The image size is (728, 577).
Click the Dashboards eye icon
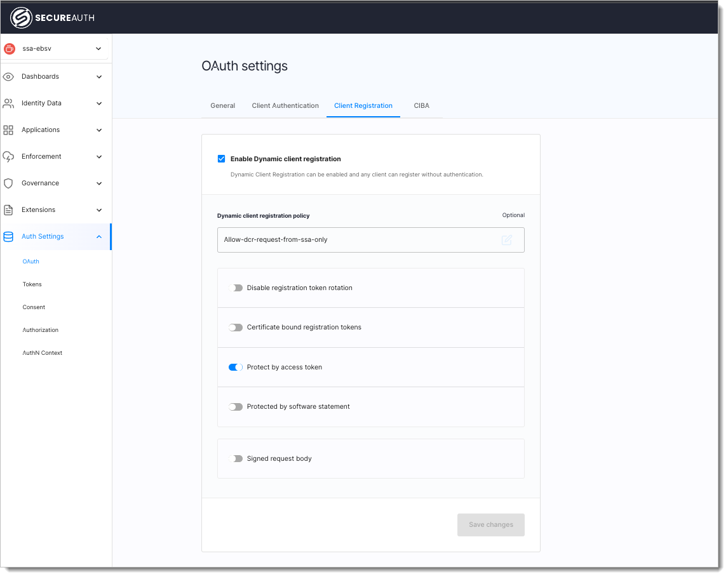point(8,77)
